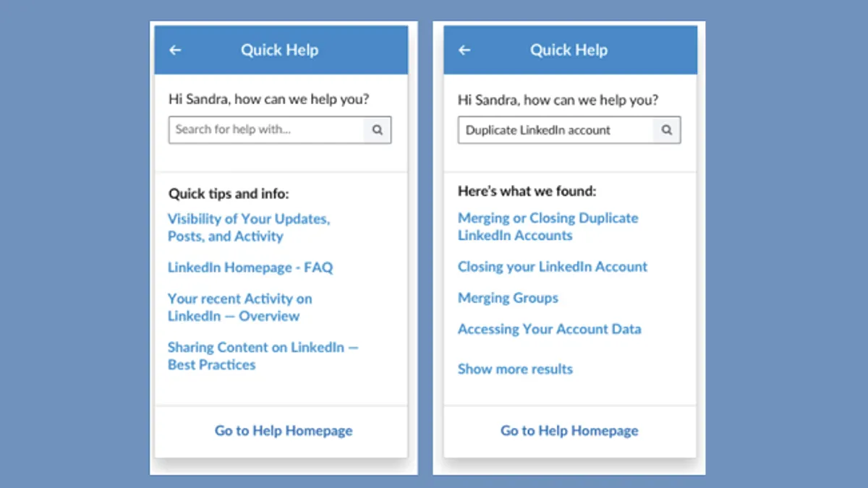868x488 pixels.
Task: Open 'Closing your LinkedIn Account' result
Action: pos(553,267)
